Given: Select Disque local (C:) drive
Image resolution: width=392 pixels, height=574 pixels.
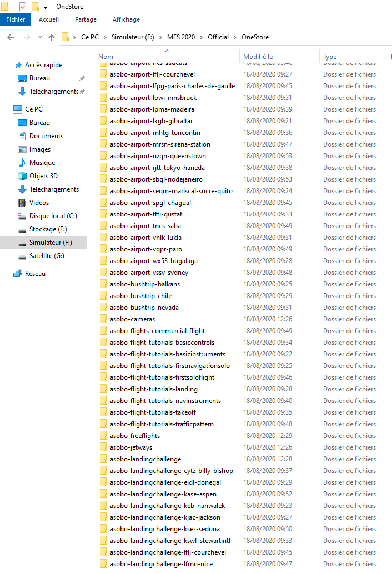Looking at the screenshot, I should click(53, 216).
